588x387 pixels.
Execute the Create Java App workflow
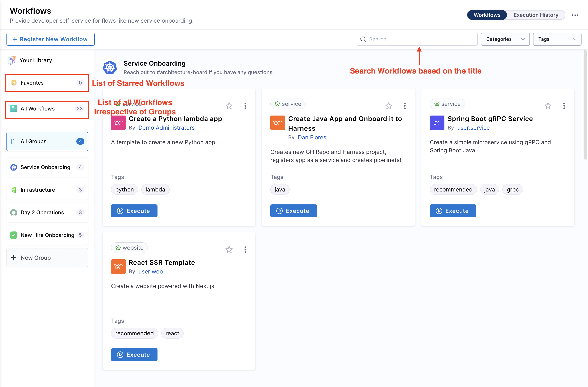point(293,211)
